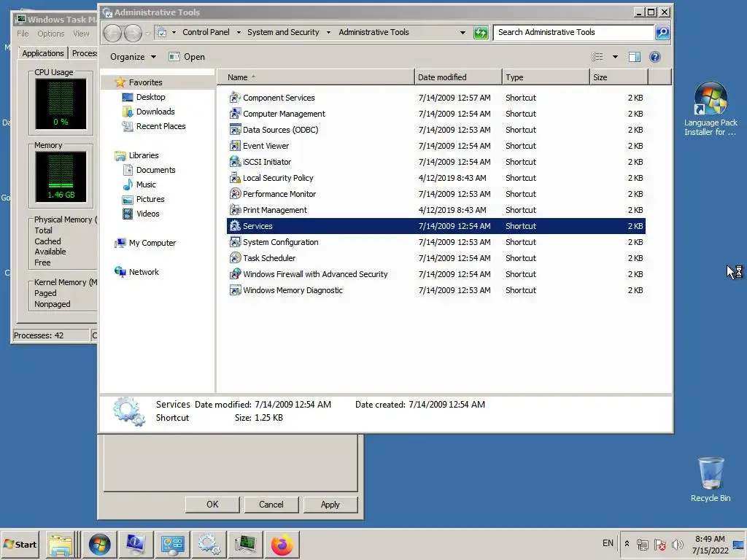Expand the address bar history dropdown
Screen dimensions: 747x560
coord(462,32)
